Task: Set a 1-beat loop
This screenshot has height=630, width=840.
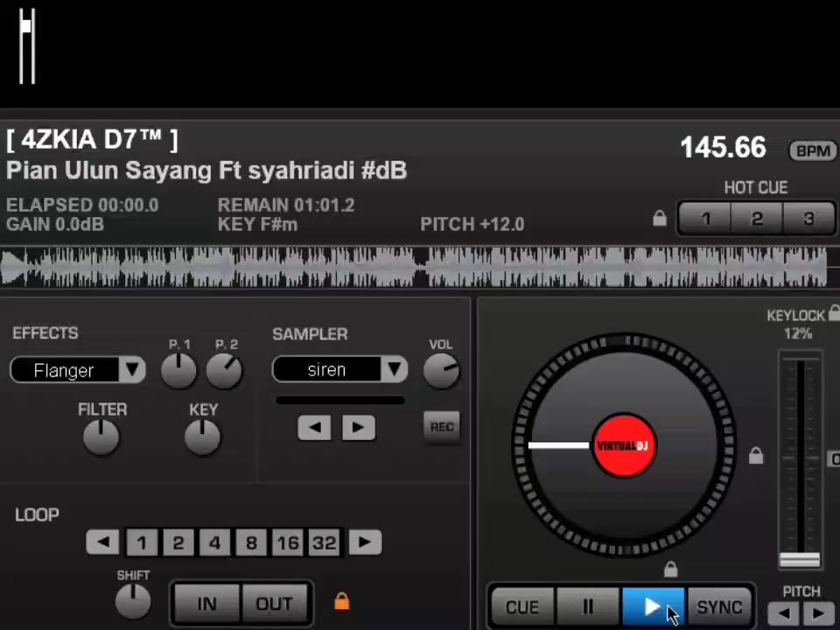Action: (142, 542)
